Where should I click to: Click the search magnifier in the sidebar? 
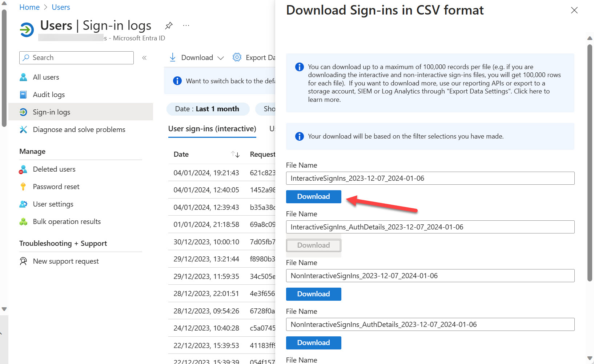point(26,57)
